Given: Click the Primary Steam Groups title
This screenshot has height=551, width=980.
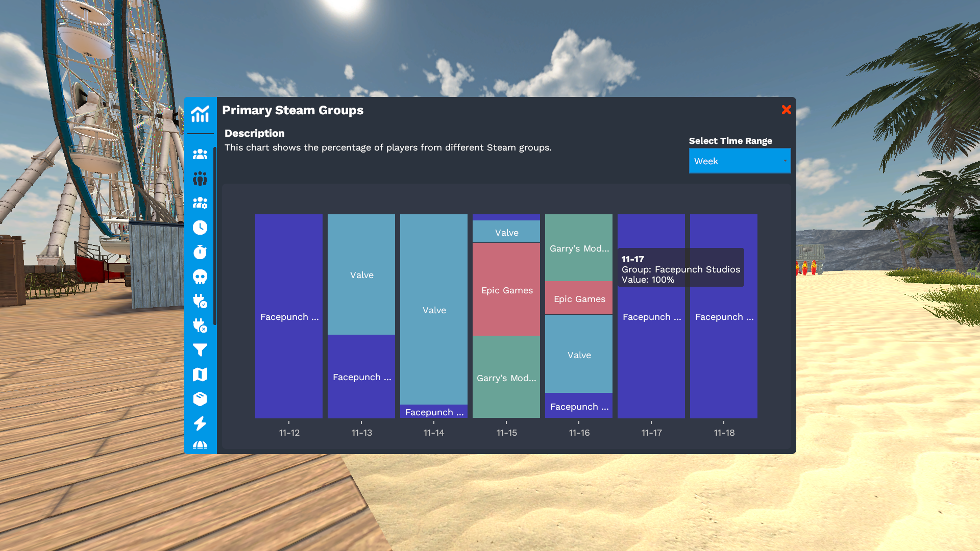Looking at the screenshot, I should pos(292,110).
